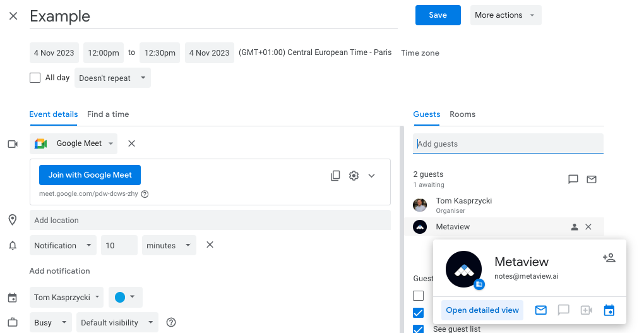This screenshot has width=644, height=333.
Task: Open the Doesn't repeat dropdown
Action: (x=112, y=78)
